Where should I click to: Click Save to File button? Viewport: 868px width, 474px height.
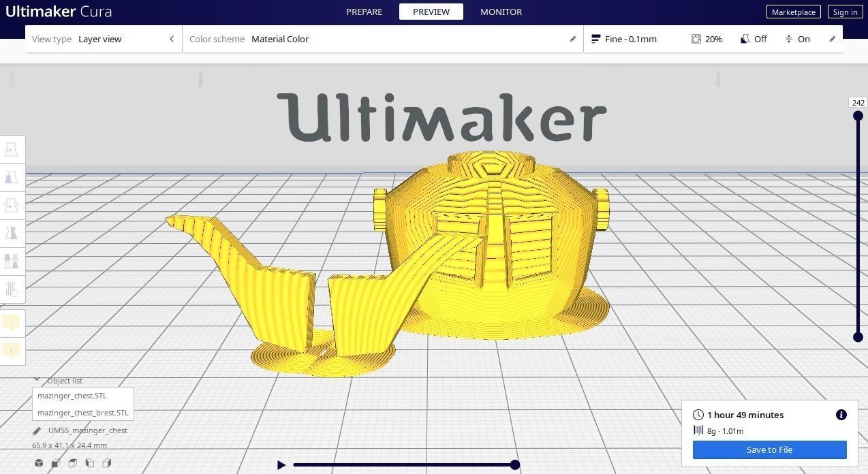point(770,449)
